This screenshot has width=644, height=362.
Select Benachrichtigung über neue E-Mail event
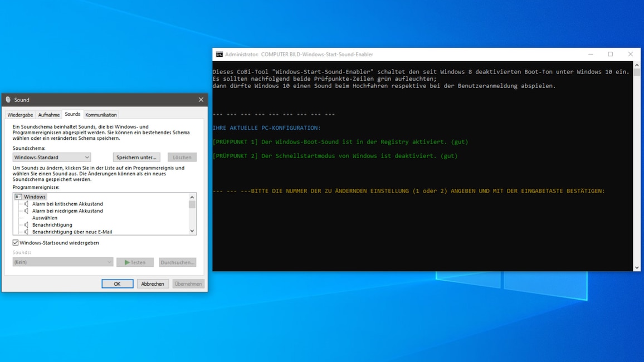pyautogui.click(x=72, y=232)
